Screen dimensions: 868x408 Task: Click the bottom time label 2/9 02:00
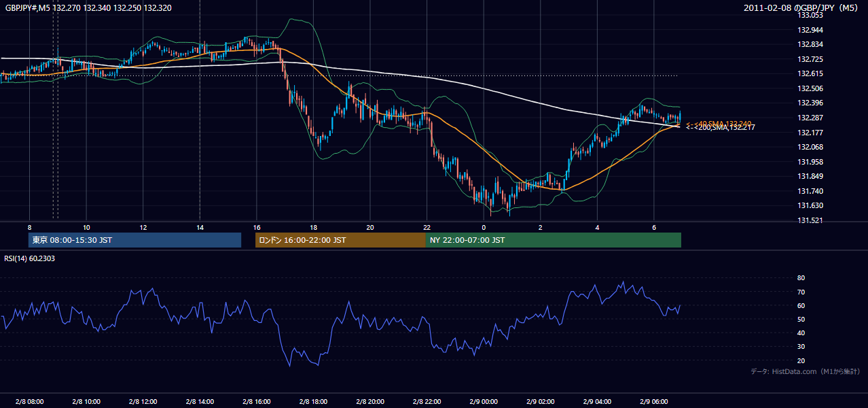[x=540, y=401]
